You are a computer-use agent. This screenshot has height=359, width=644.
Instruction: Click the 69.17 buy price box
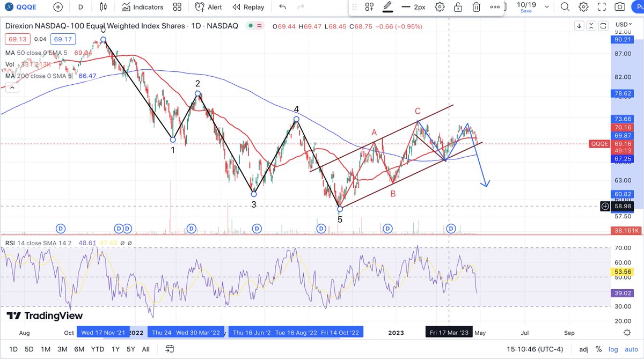pos(62,39)
